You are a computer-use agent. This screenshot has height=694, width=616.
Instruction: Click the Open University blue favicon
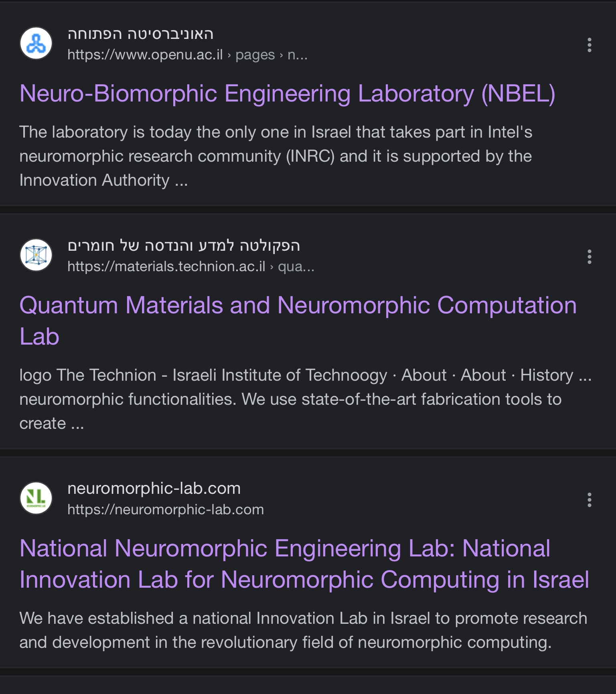(x=36, y=43)
